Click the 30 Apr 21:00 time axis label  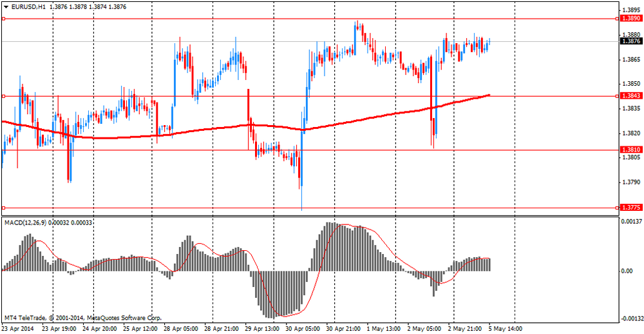coord(345,328)
